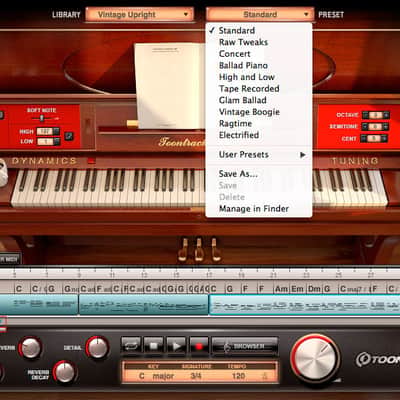Toggle the red Dynamics panel indicator

click(x=91, y=161)
